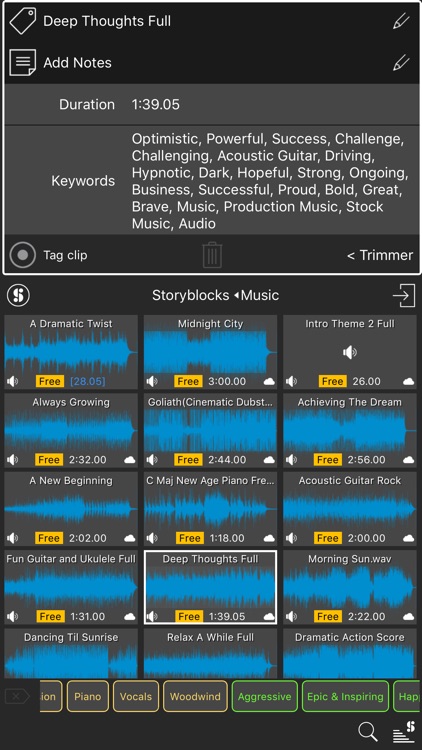This screenshot has height=750, width=422.
Task: Download Midnight City via cloud icon
Action: [x=269, y=381]
